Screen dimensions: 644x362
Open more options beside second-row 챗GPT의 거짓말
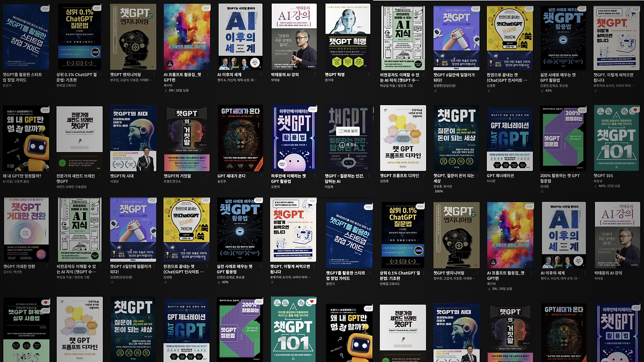[x=208, y=176]
